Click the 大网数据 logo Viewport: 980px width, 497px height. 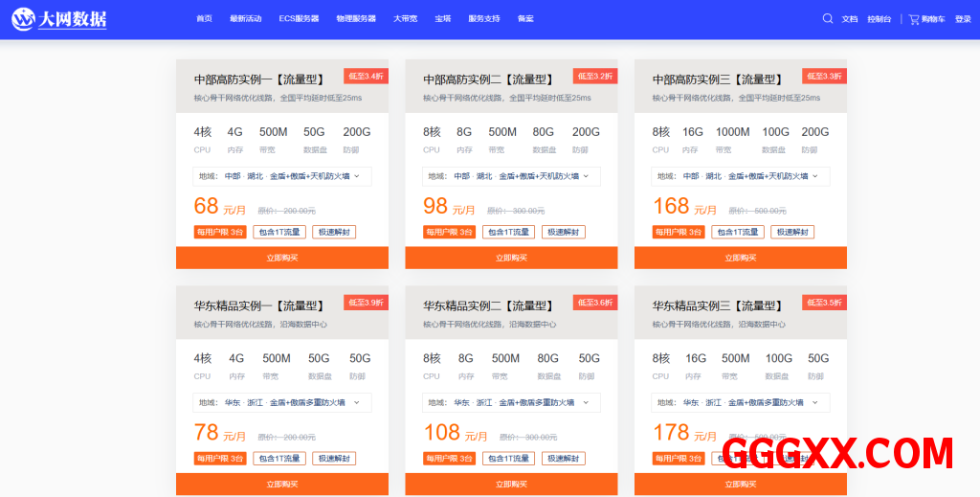click(59, 18)
